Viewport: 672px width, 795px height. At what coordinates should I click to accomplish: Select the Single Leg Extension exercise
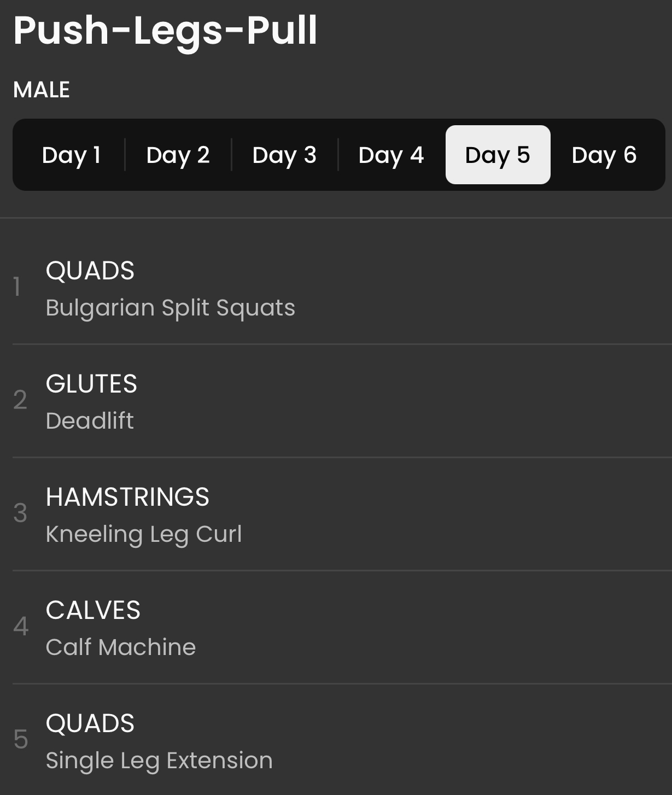click(x=159, y=761)
